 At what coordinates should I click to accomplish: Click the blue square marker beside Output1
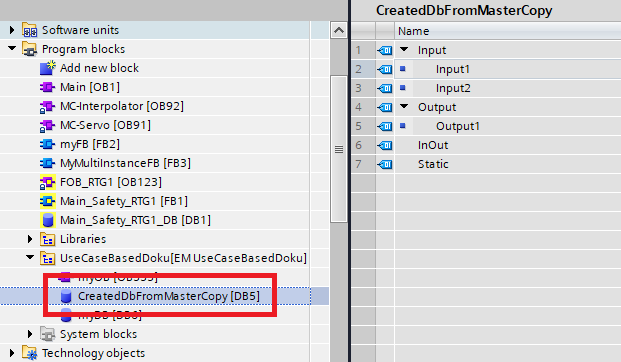click(x=403, y=126)
